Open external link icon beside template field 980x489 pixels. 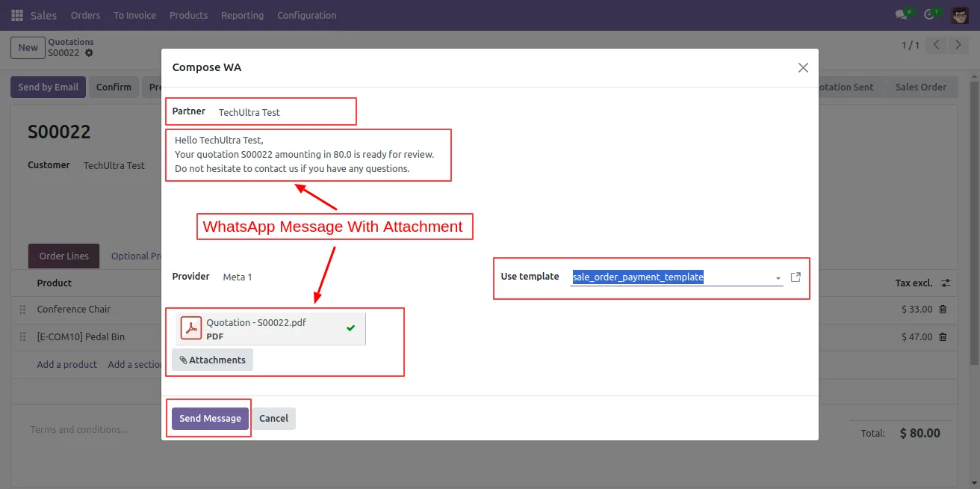[x=796, y=277]
